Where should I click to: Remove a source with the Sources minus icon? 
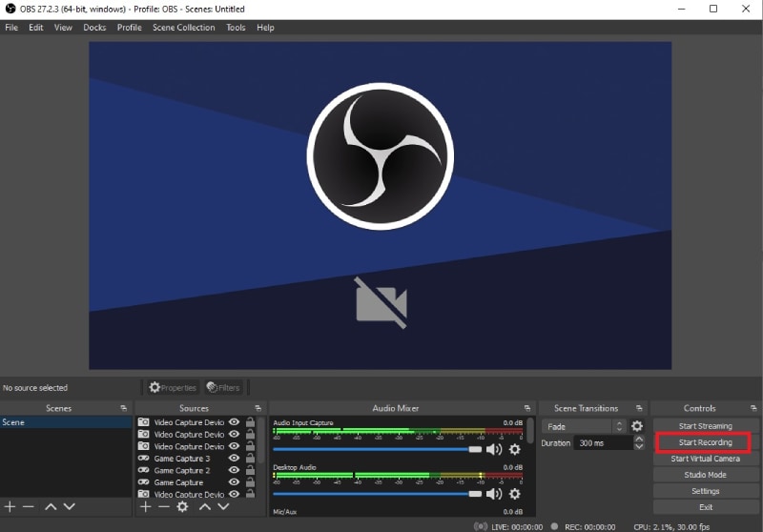(x=163, y=506)
